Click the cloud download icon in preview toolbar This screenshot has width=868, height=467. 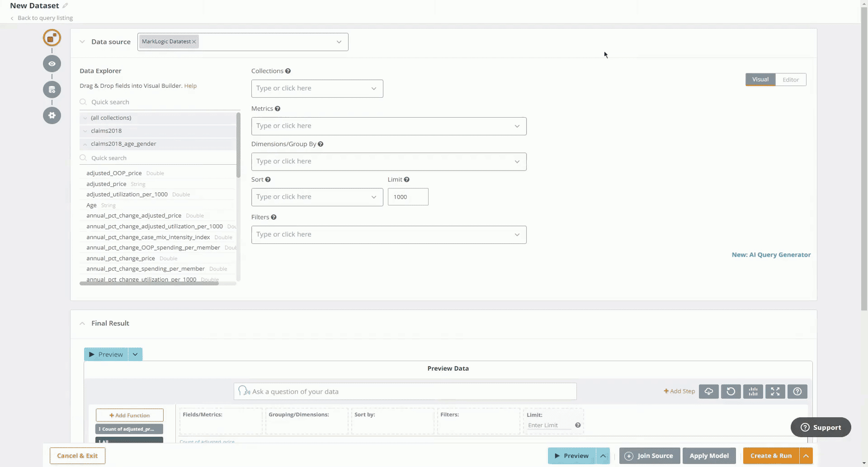click(x=708, y=391)
